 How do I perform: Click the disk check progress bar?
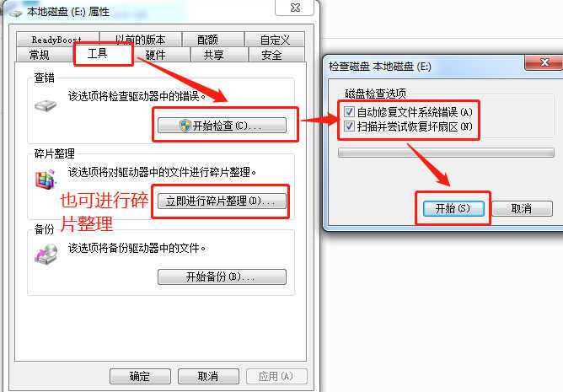click(446, 153)
